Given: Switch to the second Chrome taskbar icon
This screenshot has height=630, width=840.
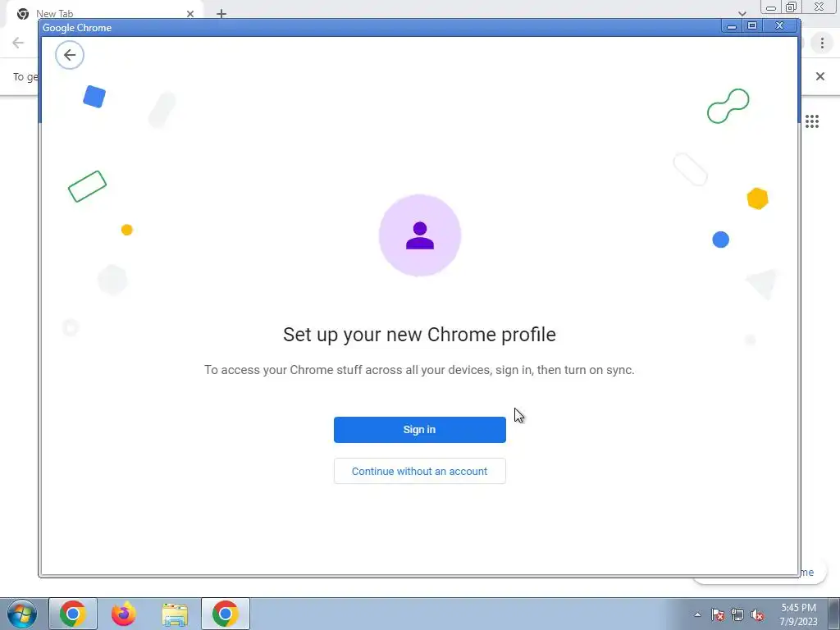Looking at the screenshot, I should [226, 614].
